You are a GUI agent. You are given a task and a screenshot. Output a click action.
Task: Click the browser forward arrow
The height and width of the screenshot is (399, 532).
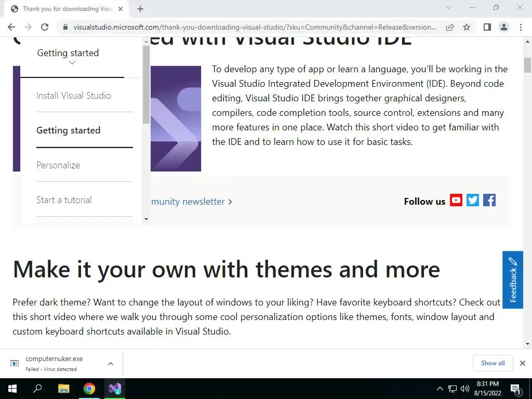pos(28,27)
